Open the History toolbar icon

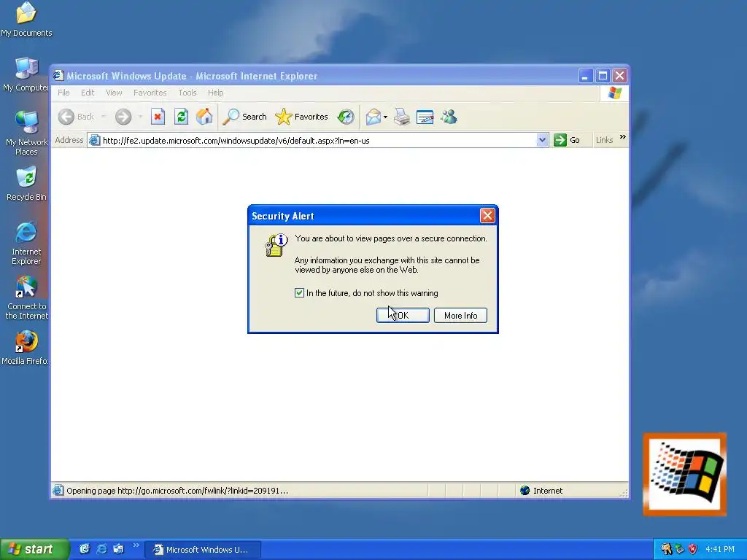(x=346, y=117)
